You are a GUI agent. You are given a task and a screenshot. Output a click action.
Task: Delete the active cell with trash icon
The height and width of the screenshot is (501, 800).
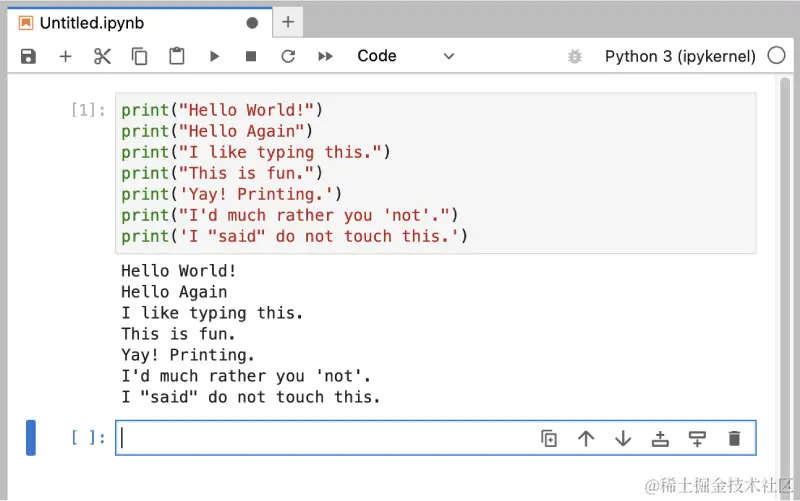[734, 438]
